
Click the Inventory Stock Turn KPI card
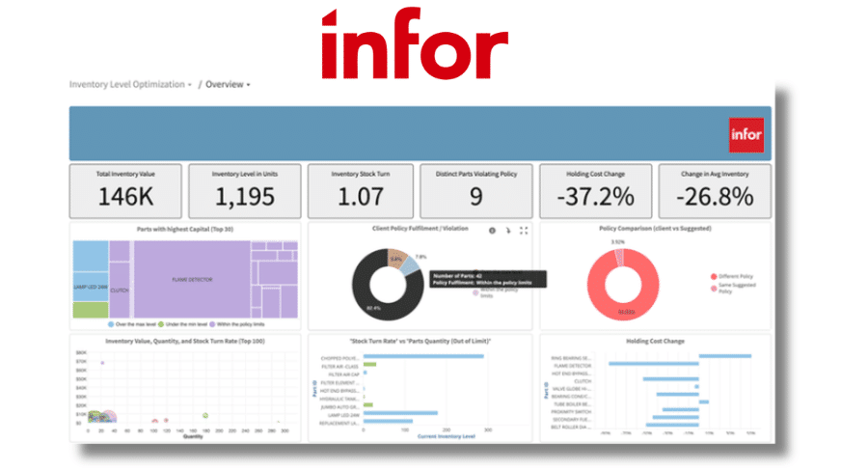(359, 191)
